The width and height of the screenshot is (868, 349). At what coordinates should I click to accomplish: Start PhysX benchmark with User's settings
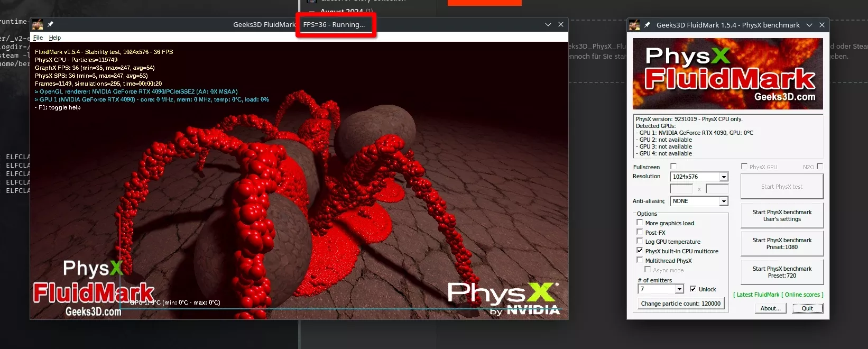click(782, 216)
